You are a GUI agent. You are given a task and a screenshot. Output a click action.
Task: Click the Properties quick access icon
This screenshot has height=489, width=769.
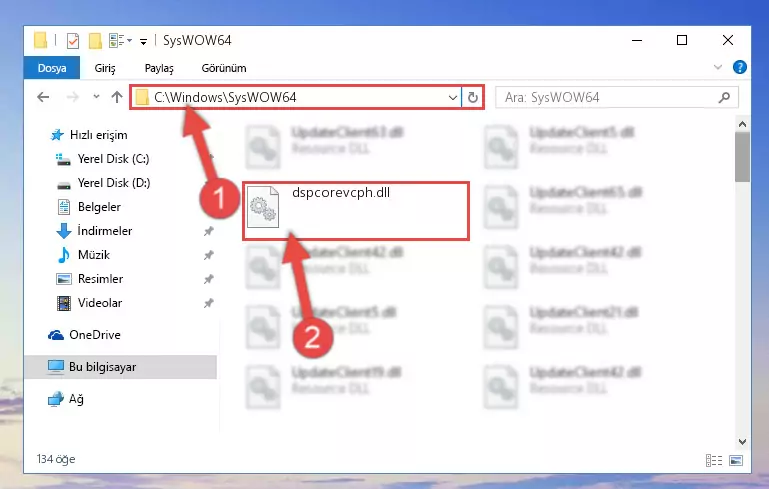(x=73, y=41)
